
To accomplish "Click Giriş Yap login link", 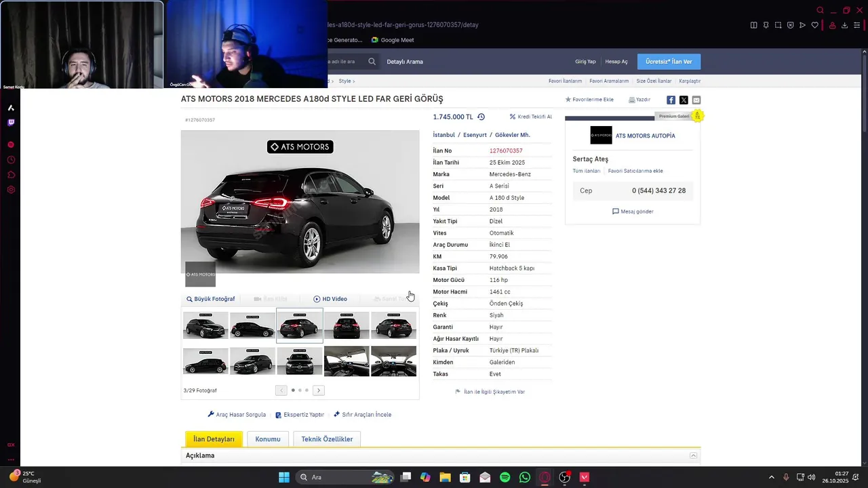I will [x=585, y=62].
